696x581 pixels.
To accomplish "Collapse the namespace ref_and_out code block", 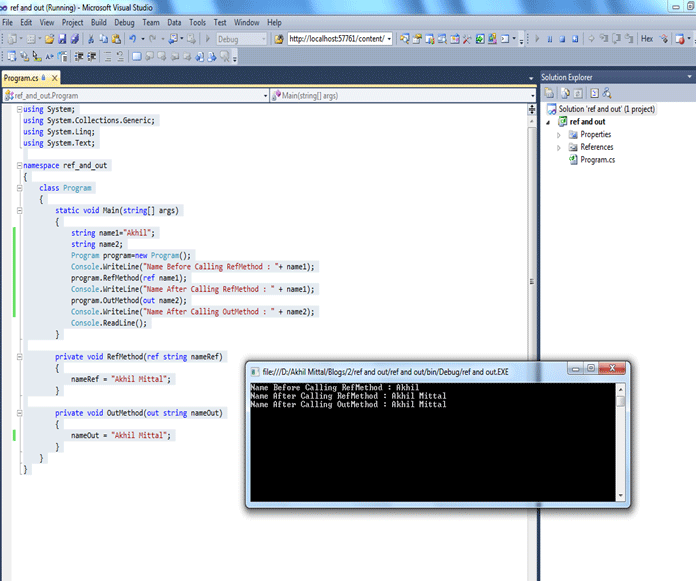I will [x=19, y=165].
